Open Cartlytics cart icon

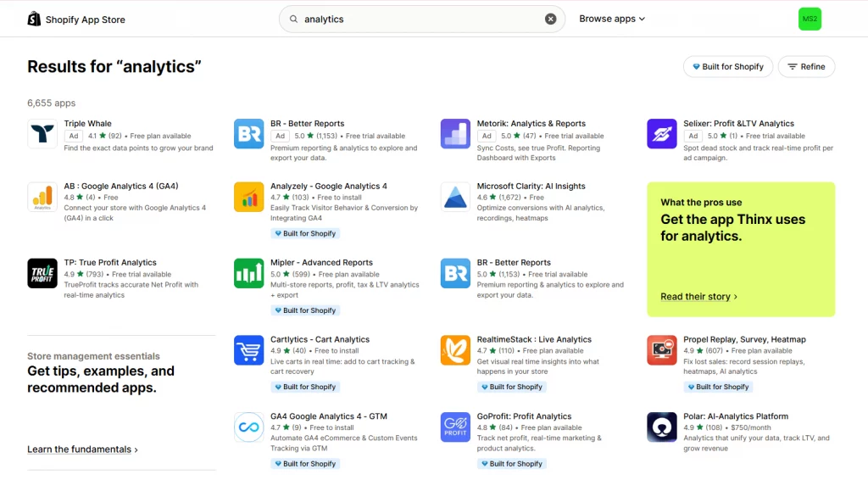tap(248, 350)
